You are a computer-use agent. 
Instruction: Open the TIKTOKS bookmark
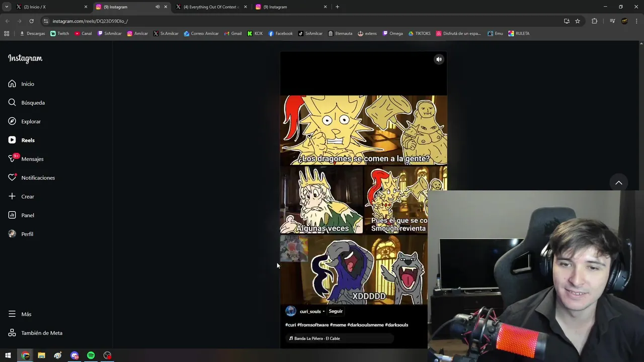pyautogui.click(x=419, y=34)
